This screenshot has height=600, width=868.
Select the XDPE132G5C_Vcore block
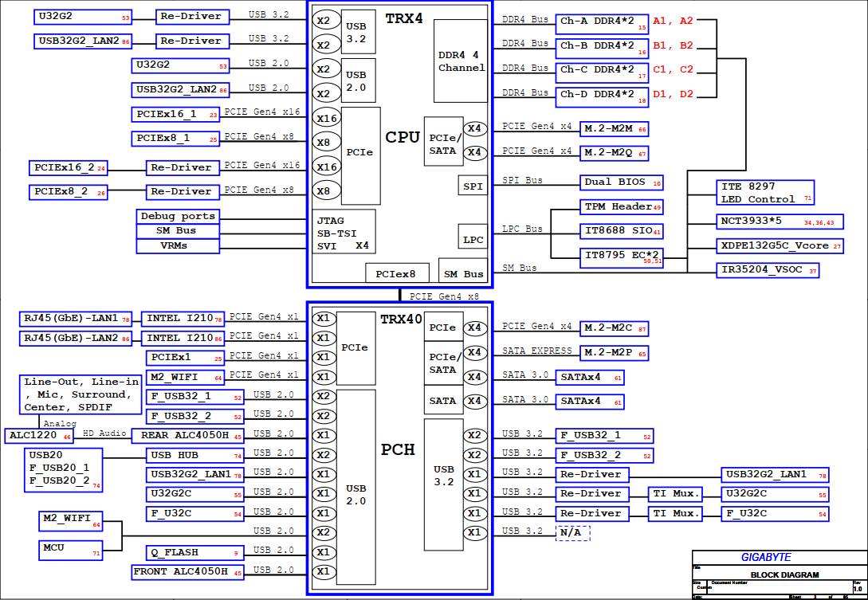(x=780, y=246)
